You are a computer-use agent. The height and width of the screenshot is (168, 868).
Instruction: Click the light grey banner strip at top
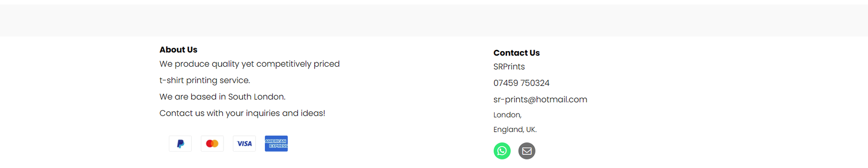pos(434,20)
